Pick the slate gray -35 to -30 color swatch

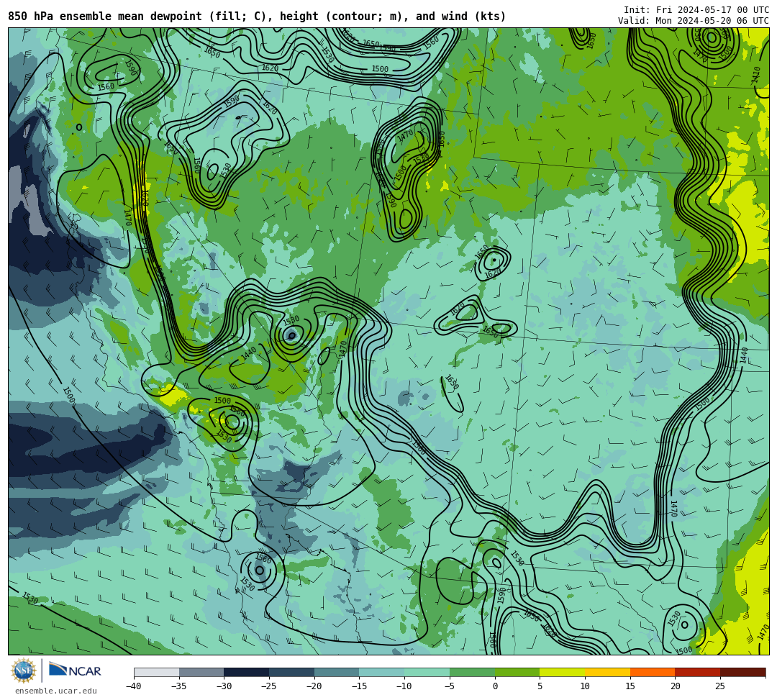[x=201, y=672]
